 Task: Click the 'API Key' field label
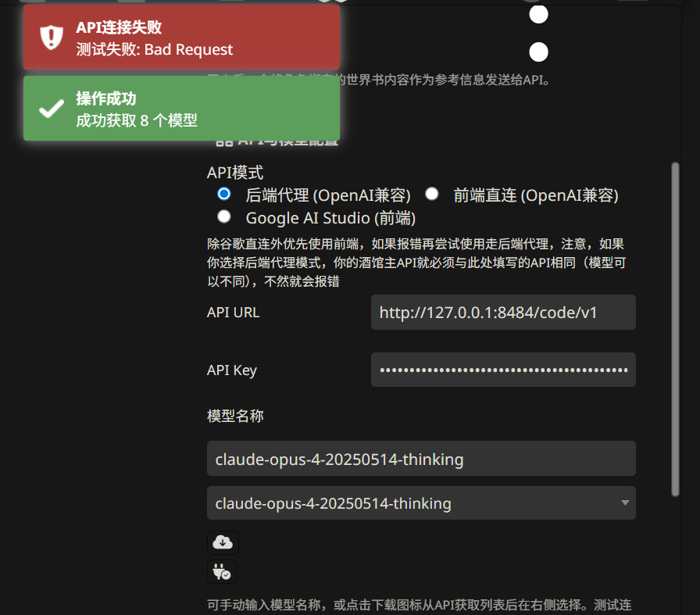pos(231,370)
